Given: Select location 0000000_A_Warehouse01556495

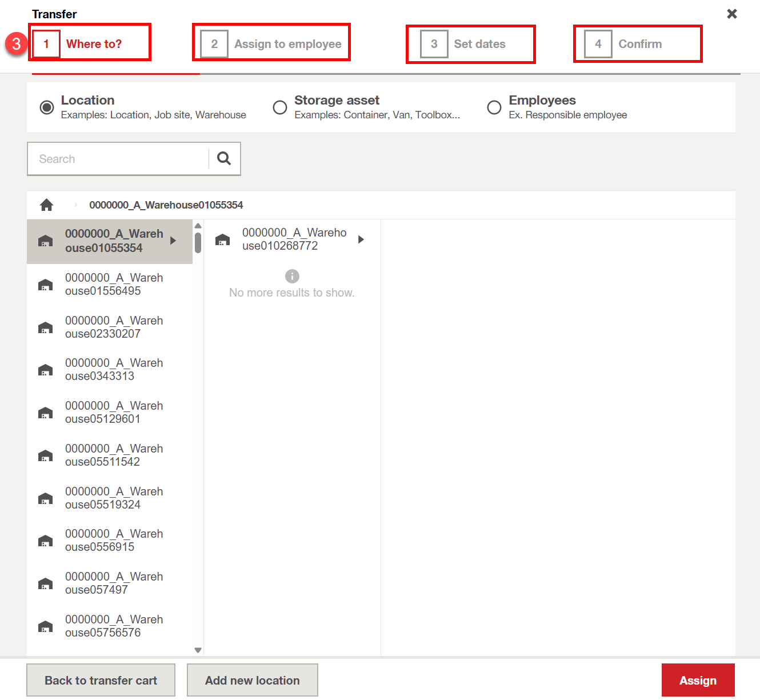Looking at the screenshot, I should (x=110, y=285).
